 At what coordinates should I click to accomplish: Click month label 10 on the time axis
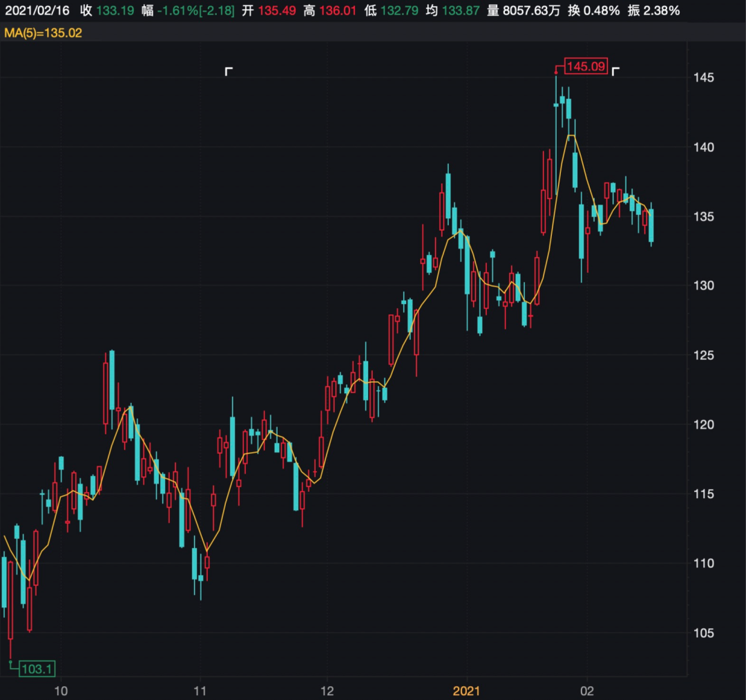[x=61, y=691]
